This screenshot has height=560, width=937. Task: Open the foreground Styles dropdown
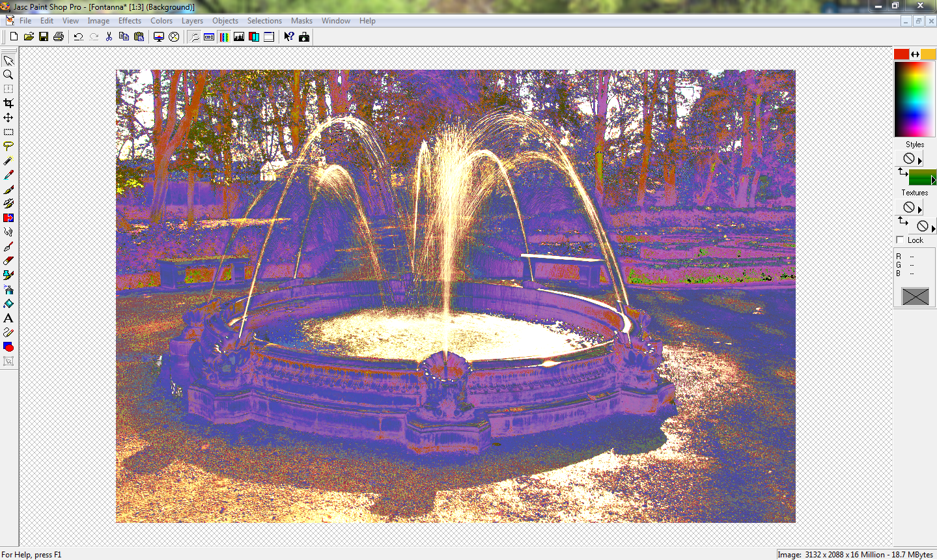[910, 158]
